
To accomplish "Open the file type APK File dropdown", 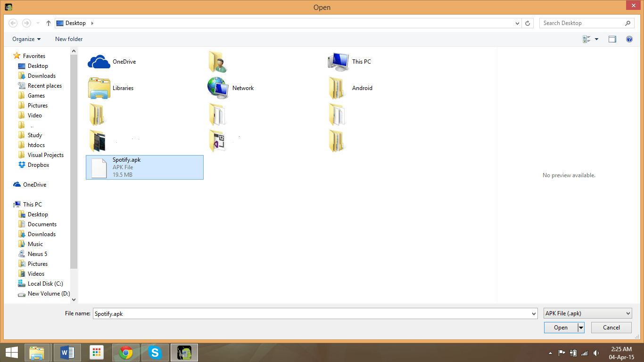I will tap(587, 313).
